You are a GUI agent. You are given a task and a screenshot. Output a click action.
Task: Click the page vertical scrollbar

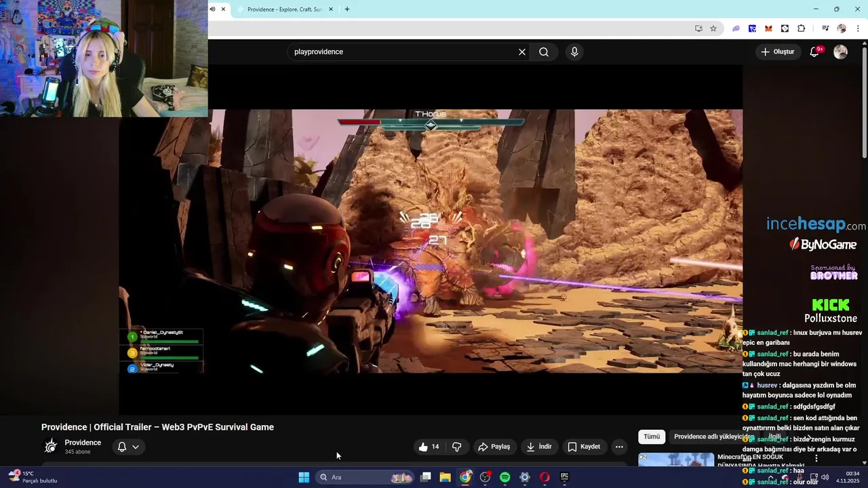[x=864, y=102]
